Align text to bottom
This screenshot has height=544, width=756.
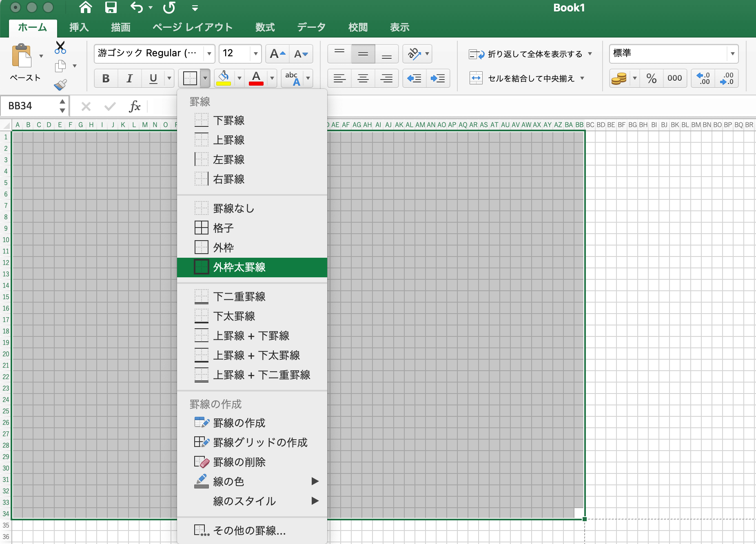(x=387, y=54)
